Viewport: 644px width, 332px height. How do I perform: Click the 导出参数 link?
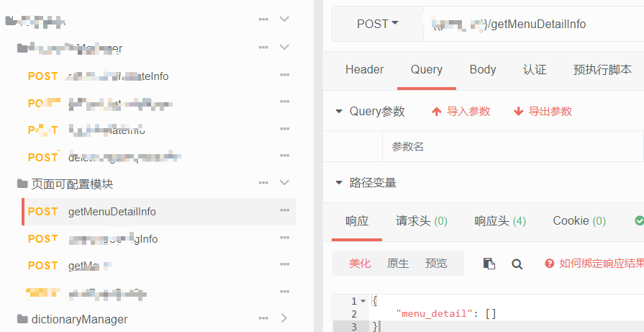click(550, 112)
